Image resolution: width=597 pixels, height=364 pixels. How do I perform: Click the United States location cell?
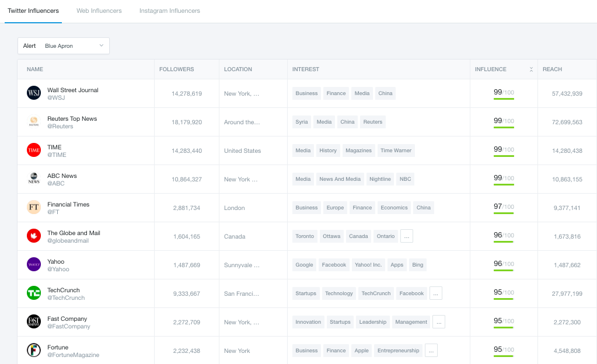243,150
